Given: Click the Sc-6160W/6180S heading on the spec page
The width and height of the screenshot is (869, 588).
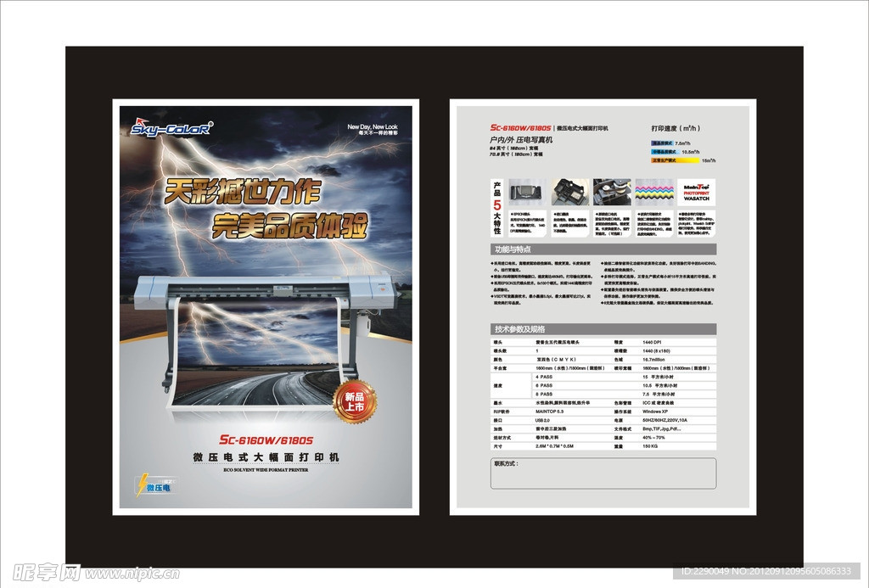Looking at the screenshot, I should pos(520,128).
